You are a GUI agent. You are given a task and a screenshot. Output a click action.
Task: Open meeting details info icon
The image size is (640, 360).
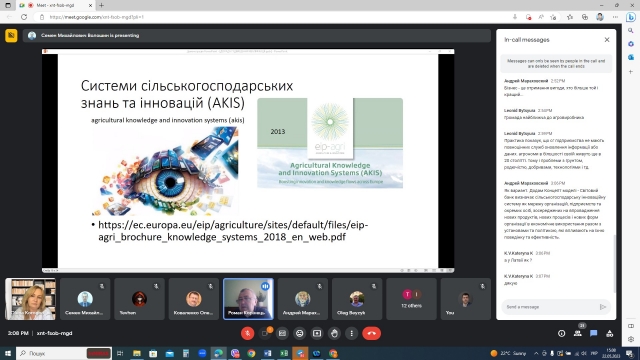562,333
